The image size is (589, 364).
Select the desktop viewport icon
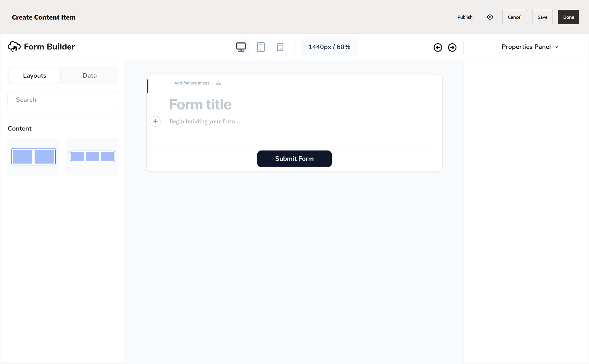click(241, 47)
